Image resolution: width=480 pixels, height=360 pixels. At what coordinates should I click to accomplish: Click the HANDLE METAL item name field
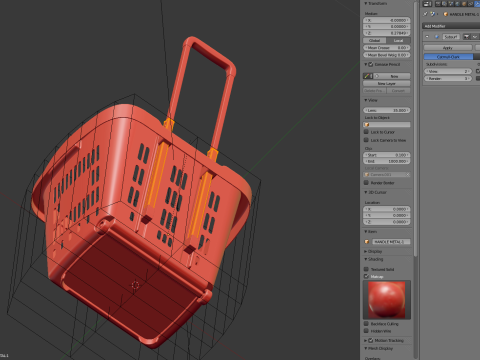pos(391,242)
